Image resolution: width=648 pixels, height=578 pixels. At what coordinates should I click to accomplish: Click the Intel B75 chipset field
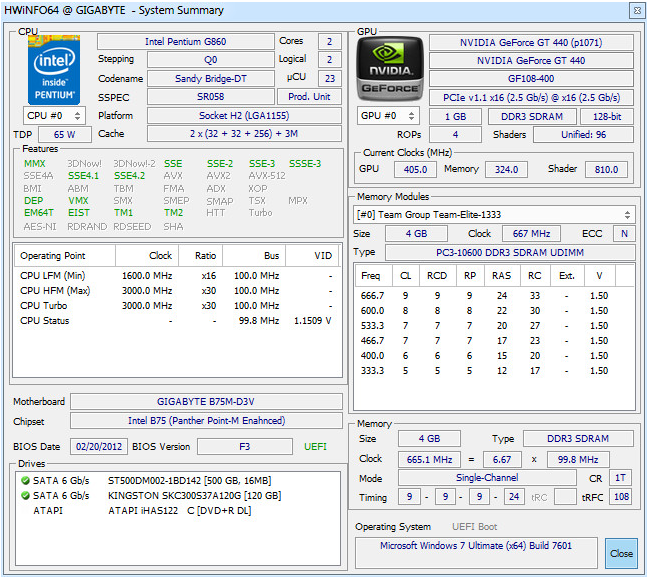click(x=206, y=421)
